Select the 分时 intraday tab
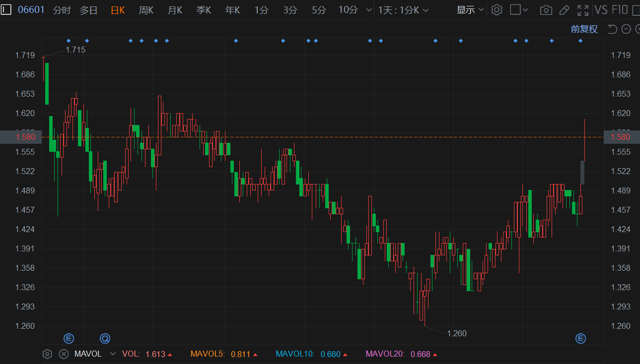 click(62, 10)
